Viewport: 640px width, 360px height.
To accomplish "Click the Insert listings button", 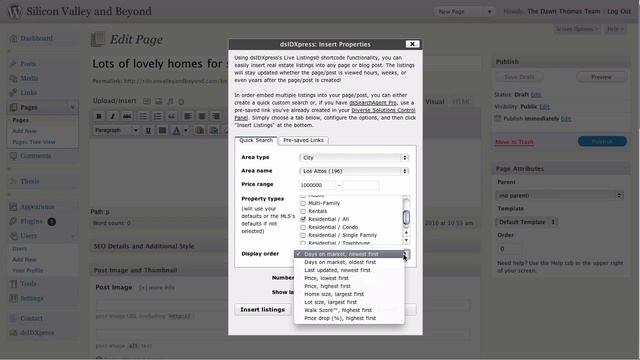I will tap(263, 309).
